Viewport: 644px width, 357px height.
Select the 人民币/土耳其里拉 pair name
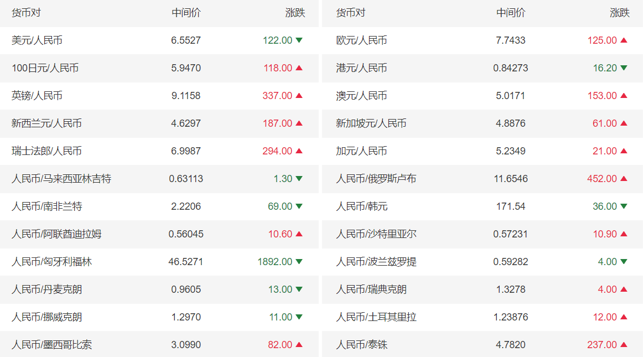[376, 317]
